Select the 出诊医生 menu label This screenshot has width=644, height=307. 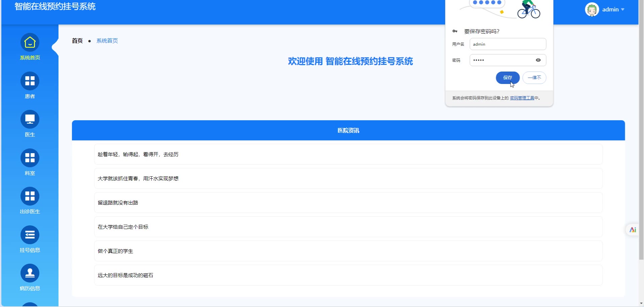30,212
